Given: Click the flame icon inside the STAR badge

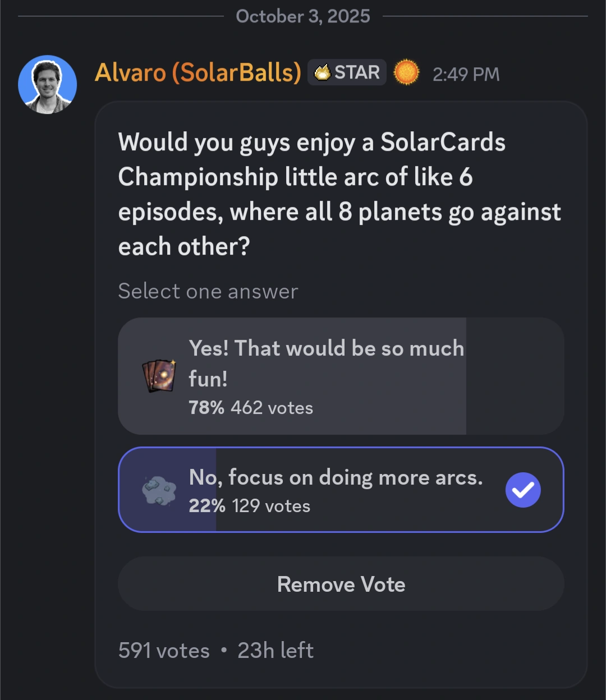Looking at the screenshot, I should click(324, 72).
